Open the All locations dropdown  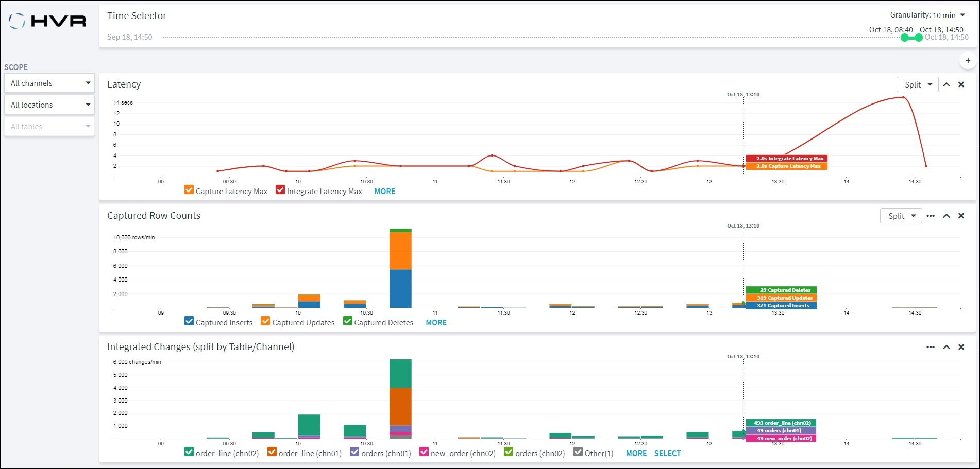pyautogui.click(x=49, y=105)
